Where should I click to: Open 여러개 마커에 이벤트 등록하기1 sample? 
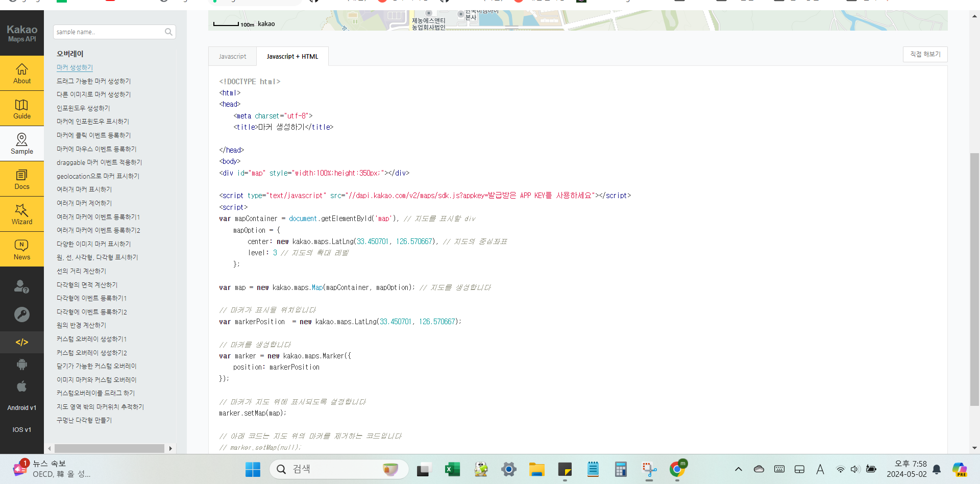click(98, 217)
